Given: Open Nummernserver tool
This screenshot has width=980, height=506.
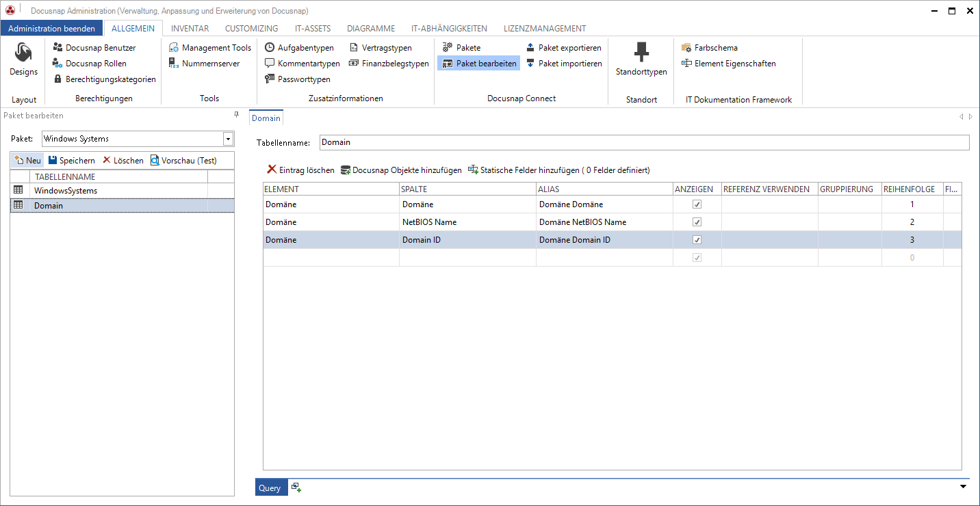Looking at the screenshot, I should [205, 64].
